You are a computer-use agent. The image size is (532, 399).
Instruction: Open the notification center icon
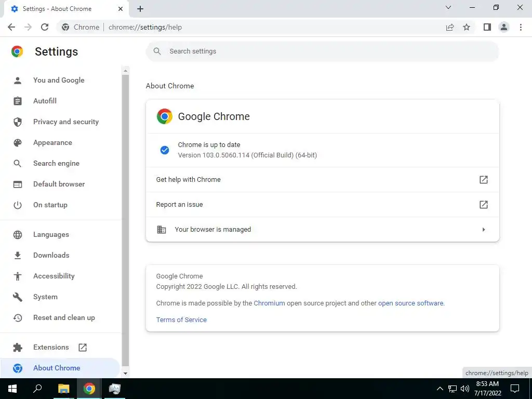[x=515, y=389]
